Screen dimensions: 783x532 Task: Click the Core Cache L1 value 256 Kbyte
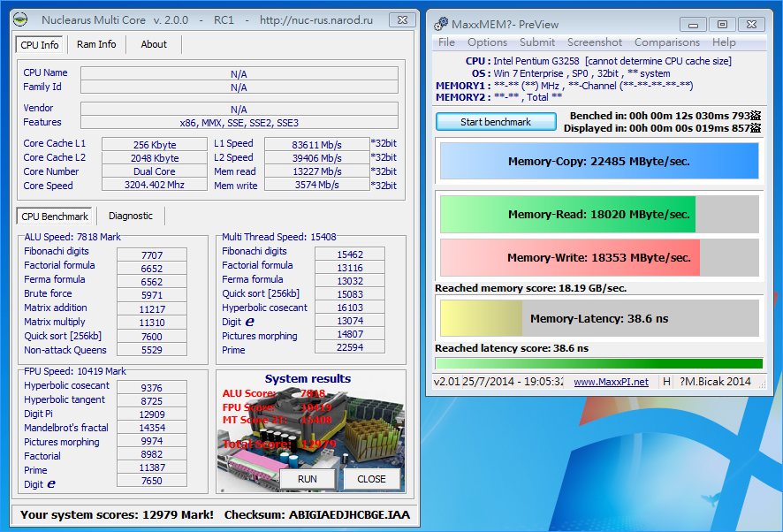[155, 144]
